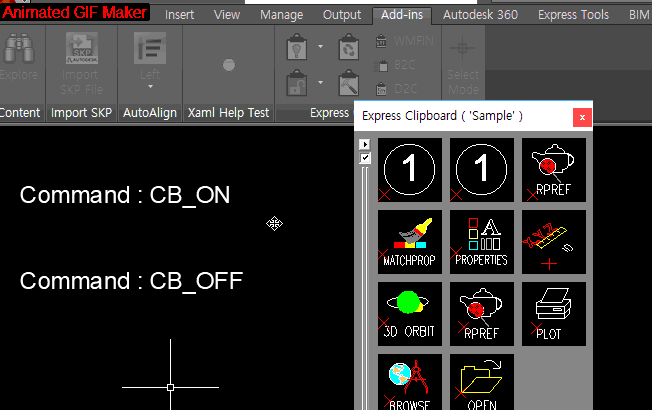Select the PROPERTIES thumbnail
The image size is (652, 410).
coord(482,242)
